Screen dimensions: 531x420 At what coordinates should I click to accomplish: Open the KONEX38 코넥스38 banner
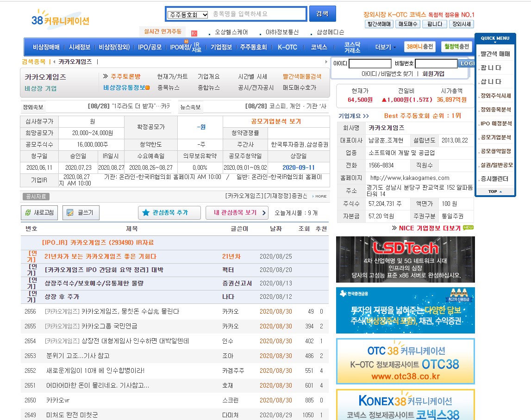pyautogui.click(x=406, y=404)
